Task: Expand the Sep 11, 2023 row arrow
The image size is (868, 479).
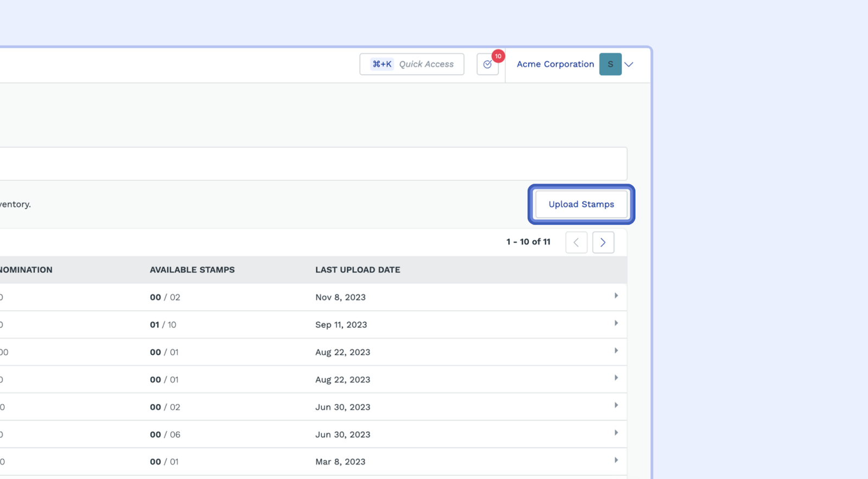Action: point(616,323)
